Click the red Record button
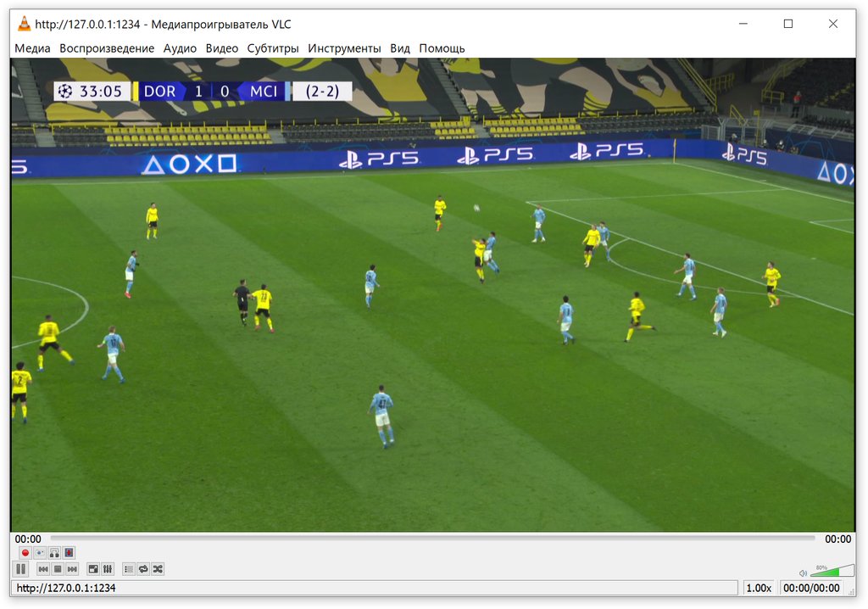 tap(25, 552)
